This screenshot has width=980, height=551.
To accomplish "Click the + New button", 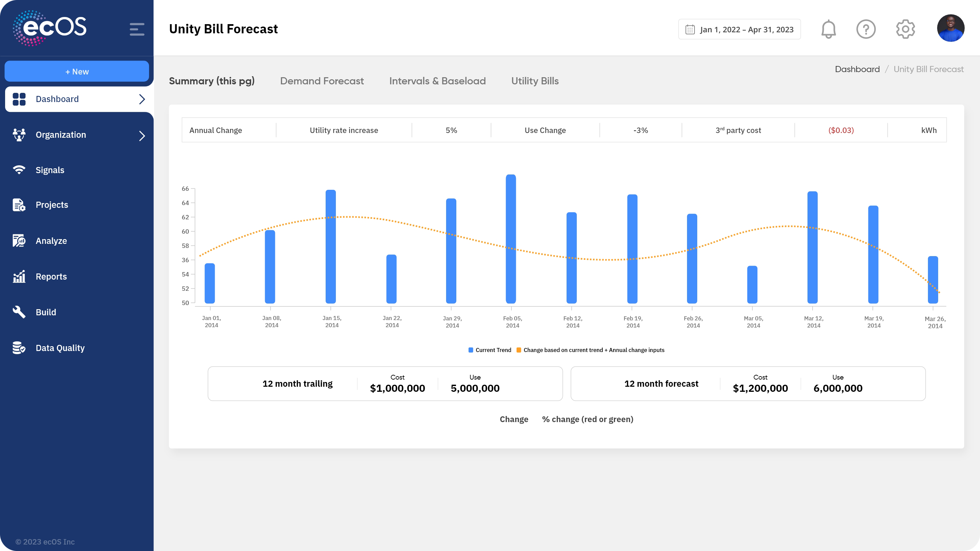I will click(77, 71).
